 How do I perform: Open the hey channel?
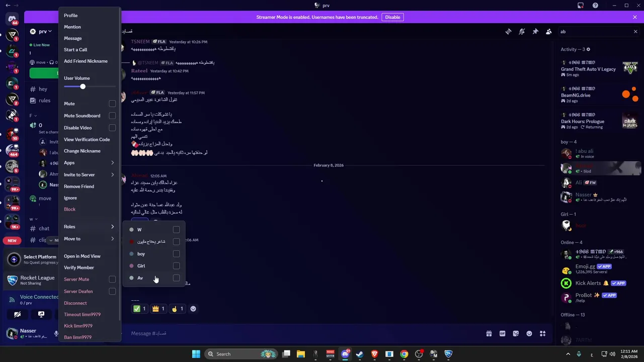point(43,89)
